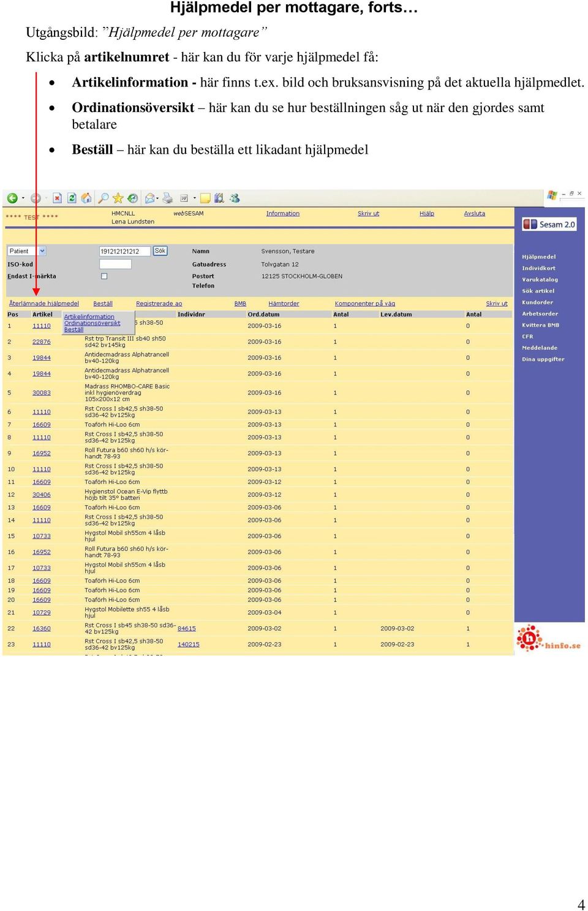Open Varukatalog in the right sidebar
The image size is (588, 911).
tap(540, 279)
